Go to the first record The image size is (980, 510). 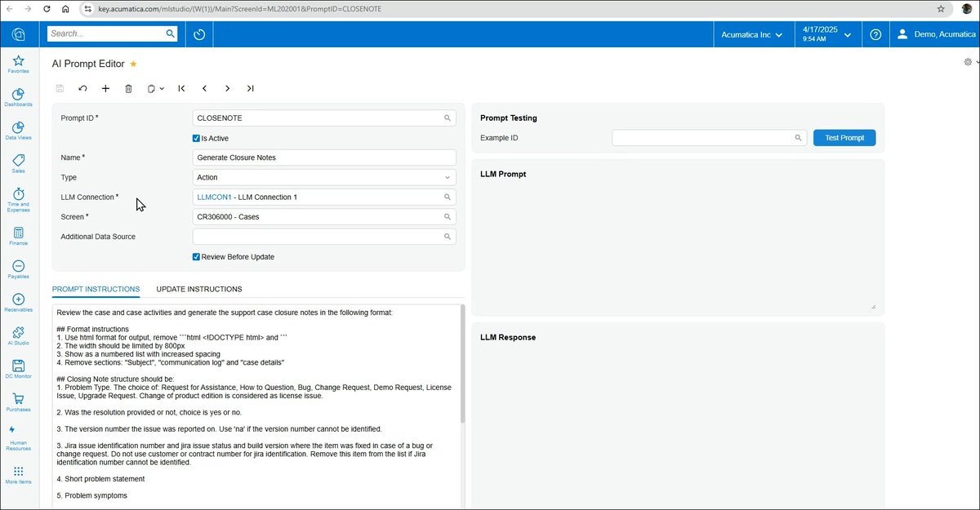pos(181,88)
